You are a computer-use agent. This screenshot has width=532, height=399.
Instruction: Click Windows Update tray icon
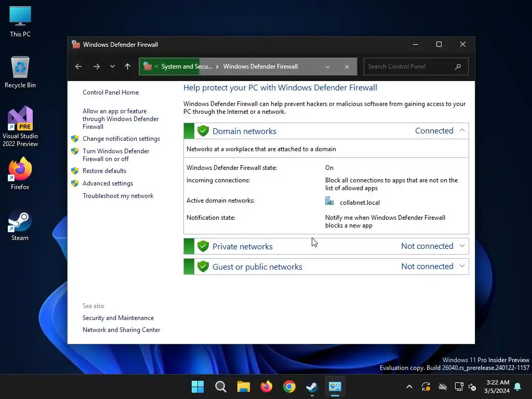click(426, 387)
